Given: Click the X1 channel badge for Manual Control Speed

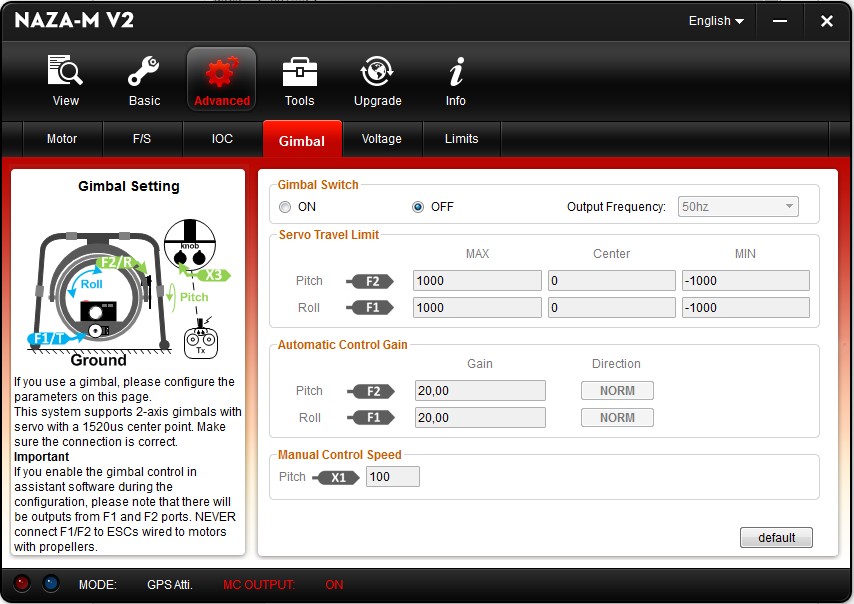Looking at the screenshot, I should pyautogui.click(x=336, y=478).
